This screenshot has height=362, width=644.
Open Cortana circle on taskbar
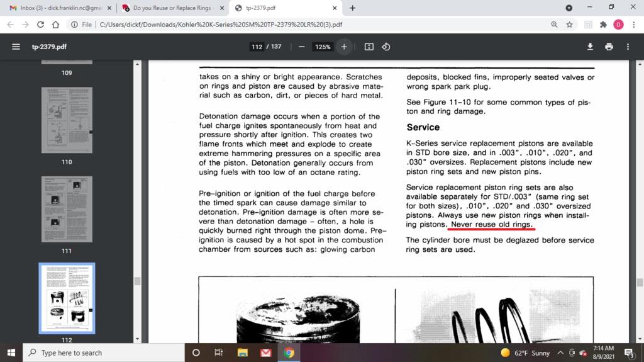tap(196, 353)
